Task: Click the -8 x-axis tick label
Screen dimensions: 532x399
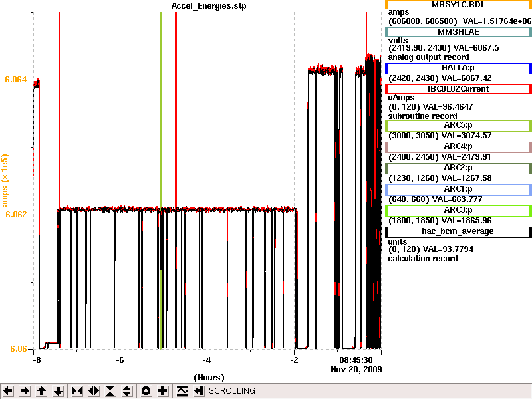Action: 37,360
